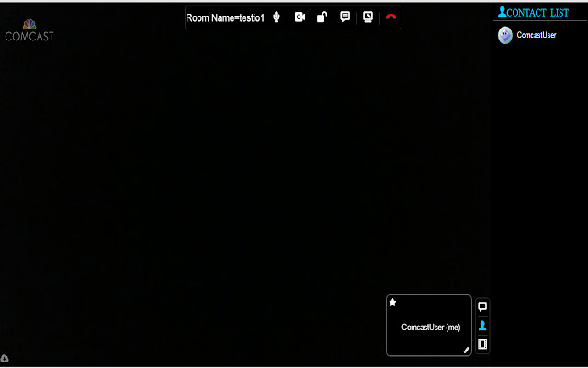Toggle contact list via blue person icon
588x368 pixels.
point(482,326)
